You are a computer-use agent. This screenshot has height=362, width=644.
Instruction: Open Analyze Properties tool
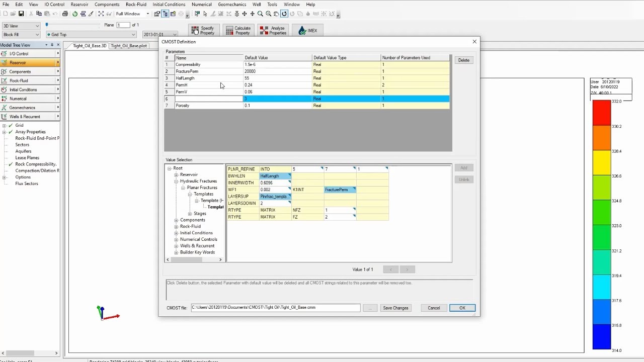(x=274, y=31)
